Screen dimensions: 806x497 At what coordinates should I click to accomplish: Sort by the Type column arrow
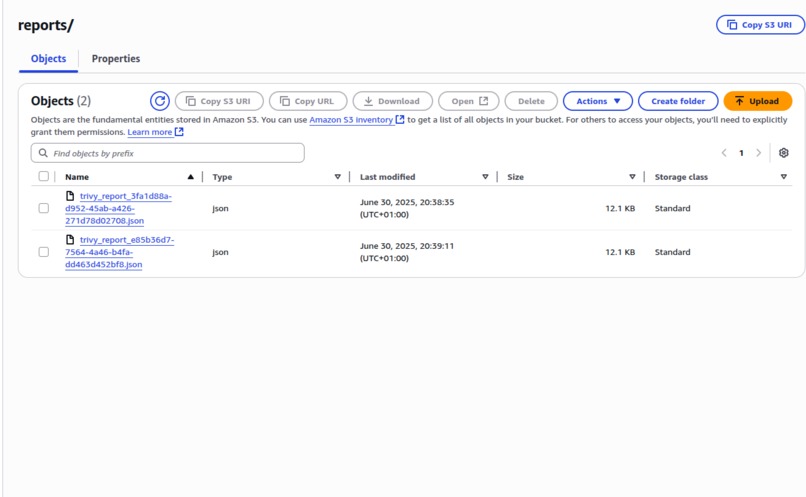[338, 177]
